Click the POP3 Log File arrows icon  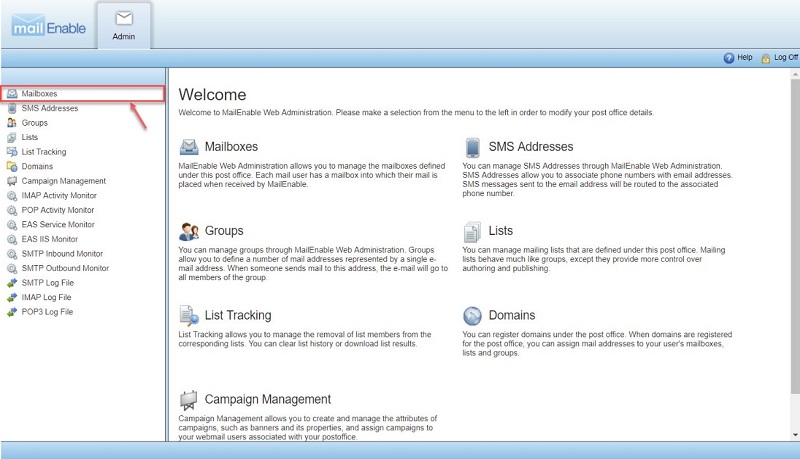tap(12, 312)
